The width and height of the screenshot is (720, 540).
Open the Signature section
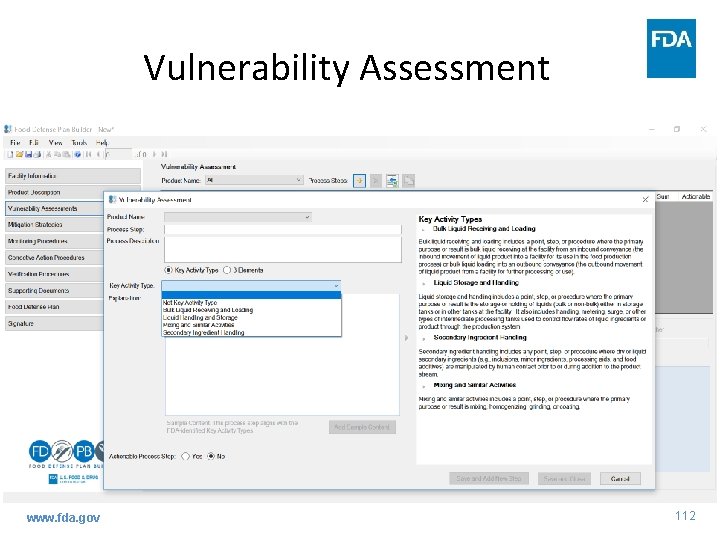pos(55,323)
